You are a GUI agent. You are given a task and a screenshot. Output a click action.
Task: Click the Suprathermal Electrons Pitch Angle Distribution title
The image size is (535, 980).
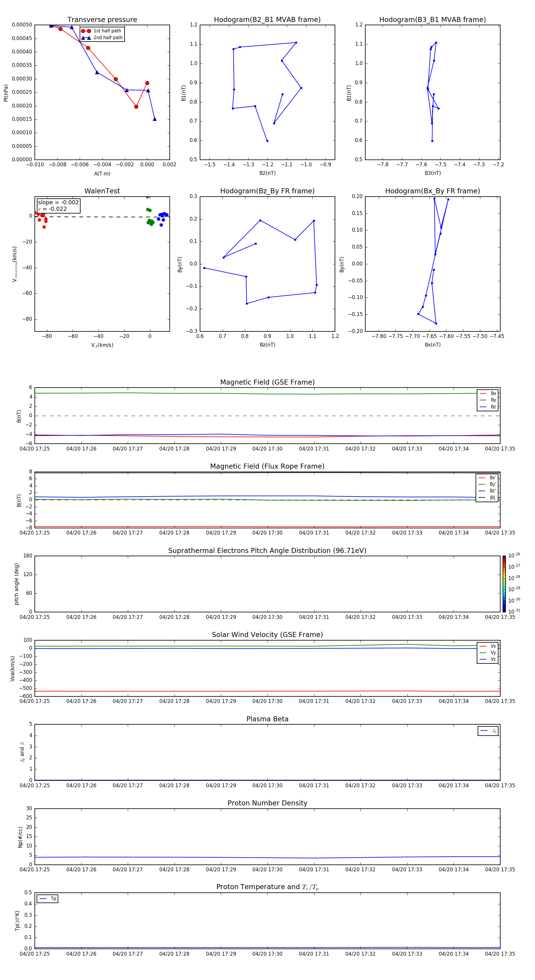(267, 551)
